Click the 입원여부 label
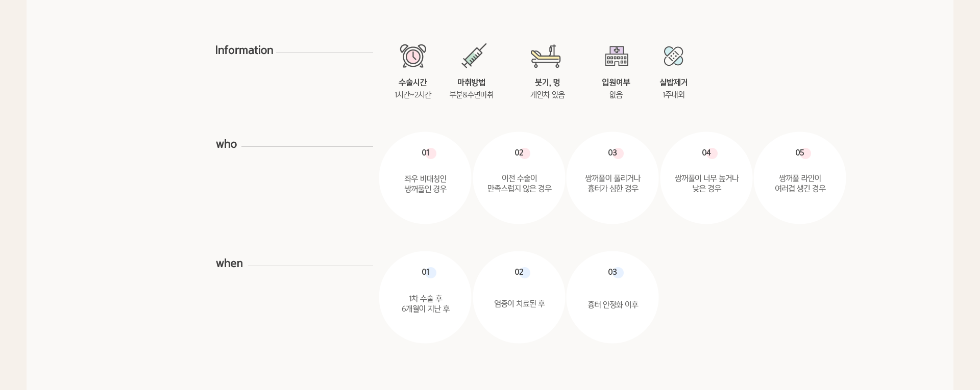Screen dimensions: 980x390 [x=616, y=83]
